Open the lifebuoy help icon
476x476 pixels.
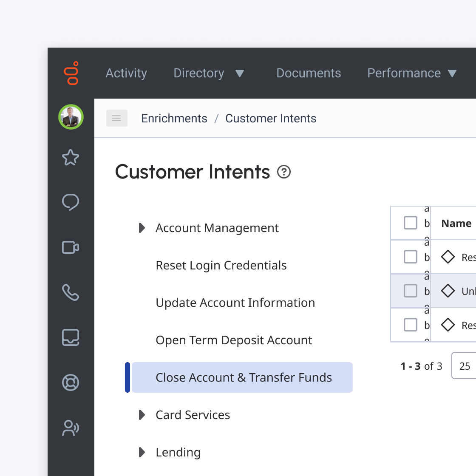point(71,382)
